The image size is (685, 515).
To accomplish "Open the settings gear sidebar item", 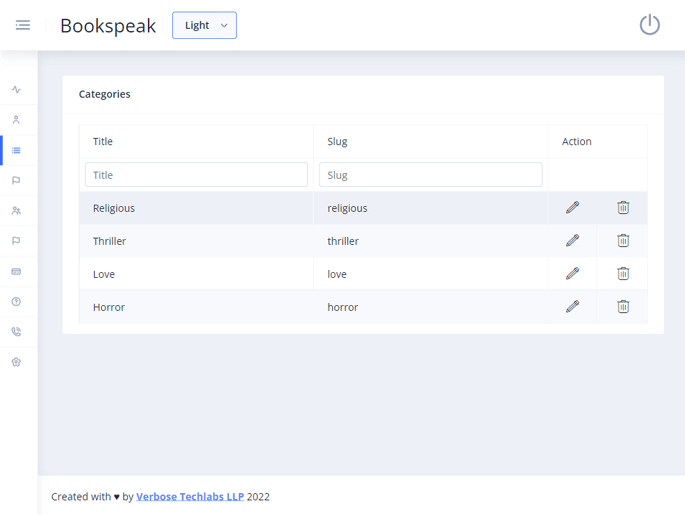I will click(x=16, y=362).
